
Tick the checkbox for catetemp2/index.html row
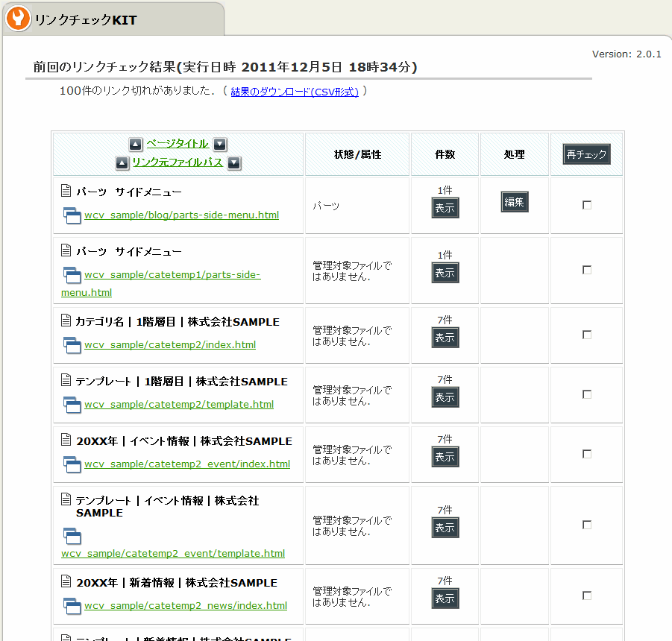pos(587,335)
